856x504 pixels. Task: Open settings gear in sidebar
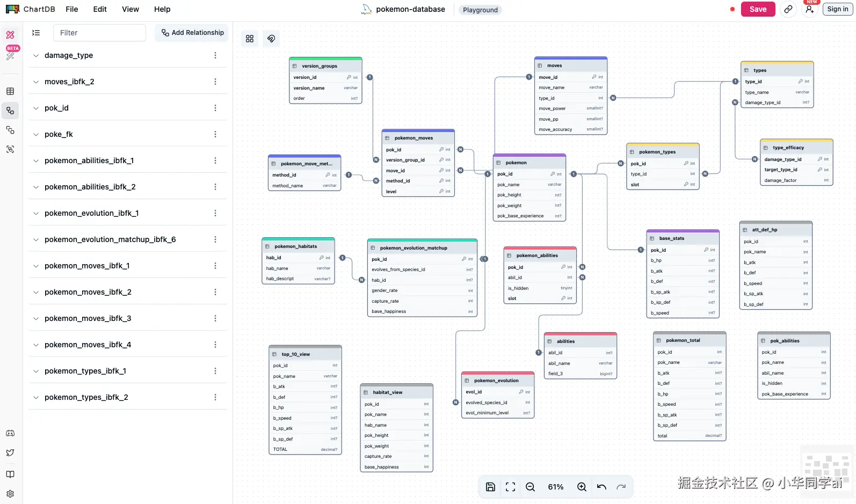pos(10,494)
